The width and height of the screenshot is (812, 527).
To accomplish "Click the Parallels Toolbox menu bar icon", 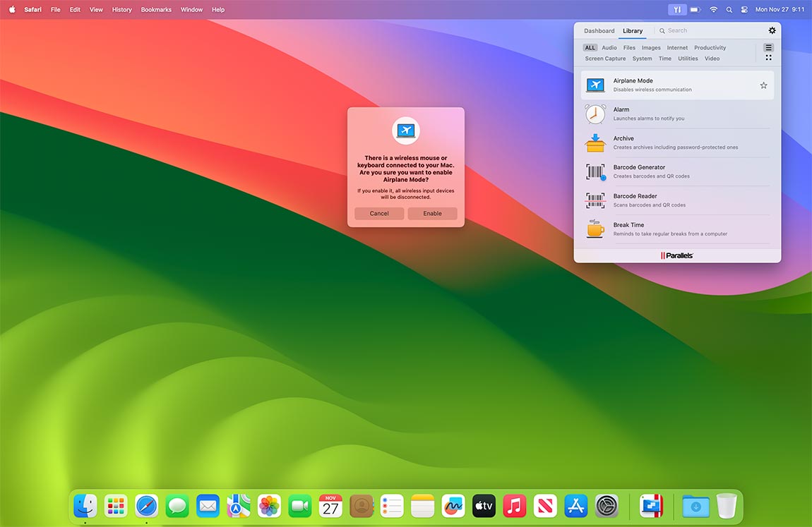I will click(x=677, y=10).
